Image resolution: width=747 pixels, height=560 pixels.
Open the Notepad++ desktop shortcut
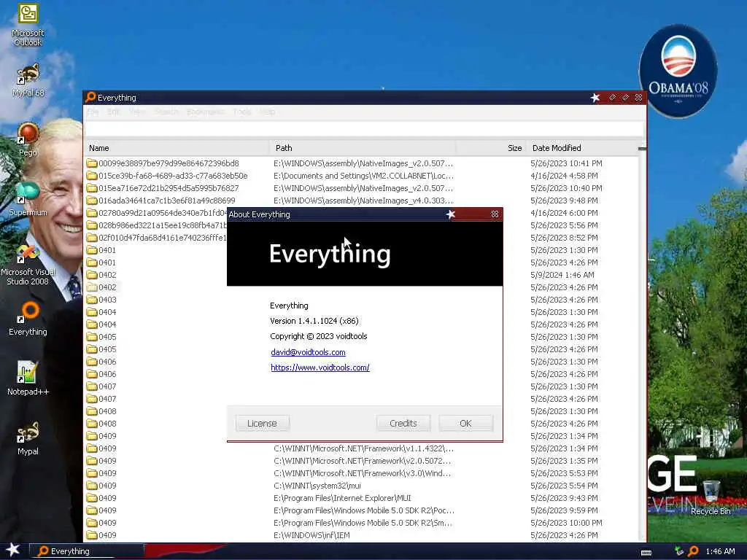tap(28, 378)
